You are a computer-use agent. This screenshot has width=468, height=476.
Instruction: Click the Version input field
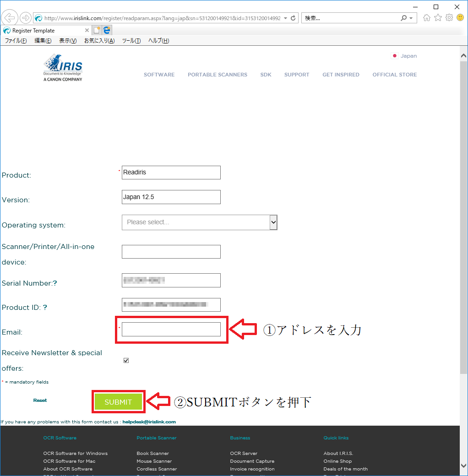pyautogui.click(x=171, y=197)
